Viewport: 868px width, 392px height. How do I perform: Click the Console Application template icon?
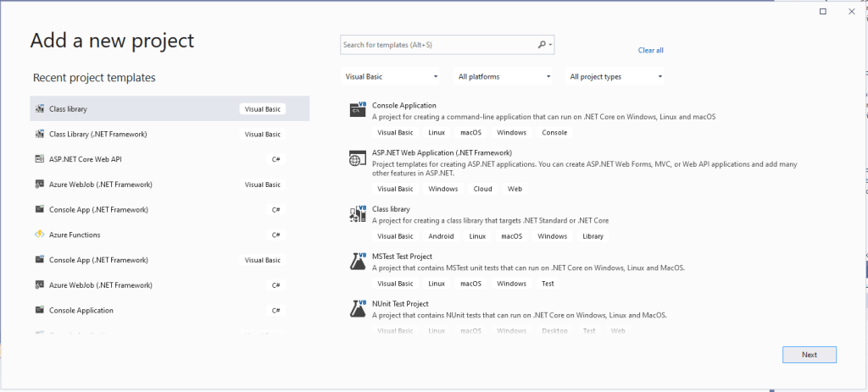pos(357,110)
